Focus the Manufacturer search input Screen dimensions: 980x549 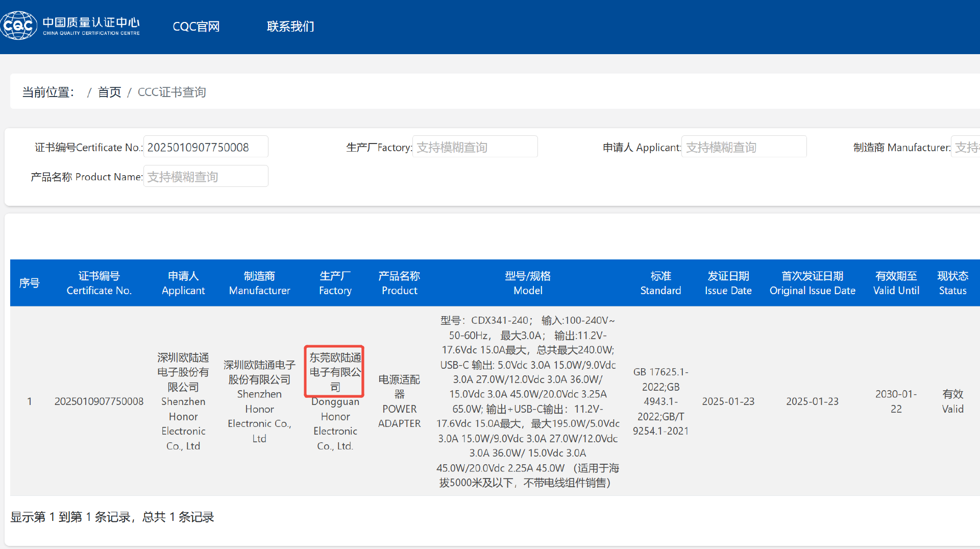pyautogui.click(x=966, y=147)
